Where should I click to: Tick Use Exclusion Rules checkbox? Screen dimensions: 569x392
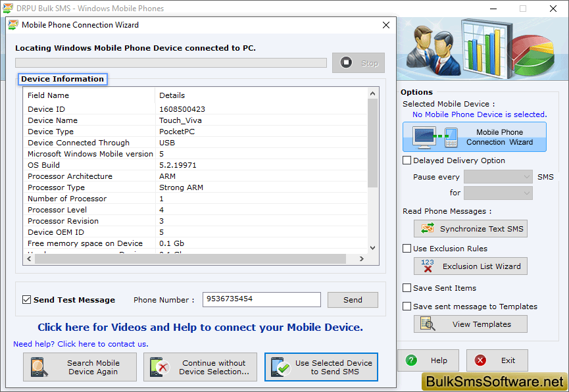407,248
